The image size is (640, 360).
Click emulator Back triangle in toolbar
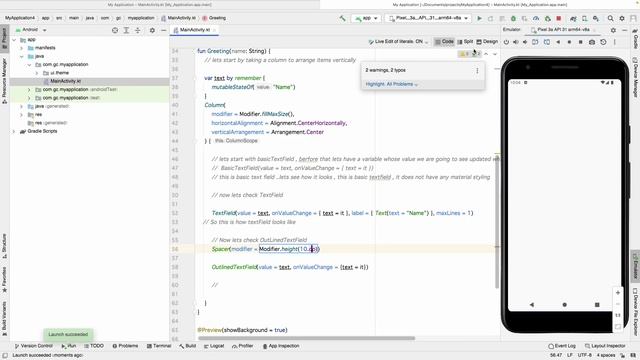[558, 42]
